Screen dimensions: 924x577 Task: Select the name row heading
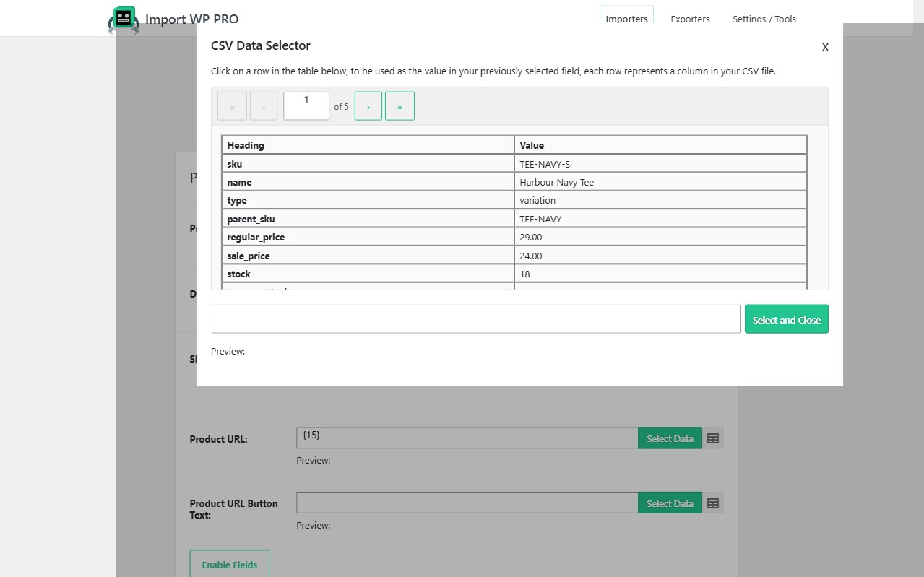click(x=368, y=182)
